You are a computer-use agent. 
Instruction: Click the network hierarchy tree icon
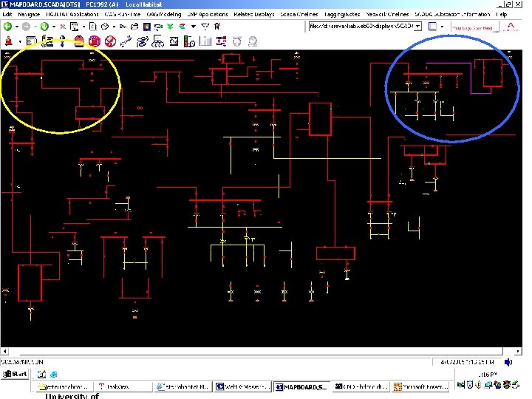[x=157, y=41]
